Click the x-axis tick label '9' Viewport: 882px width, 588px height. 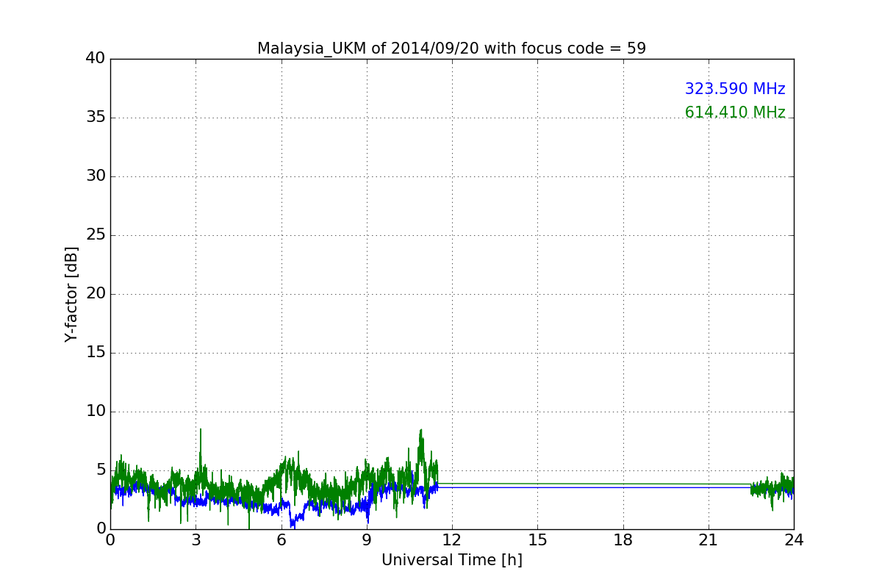[x=367, y=540]
